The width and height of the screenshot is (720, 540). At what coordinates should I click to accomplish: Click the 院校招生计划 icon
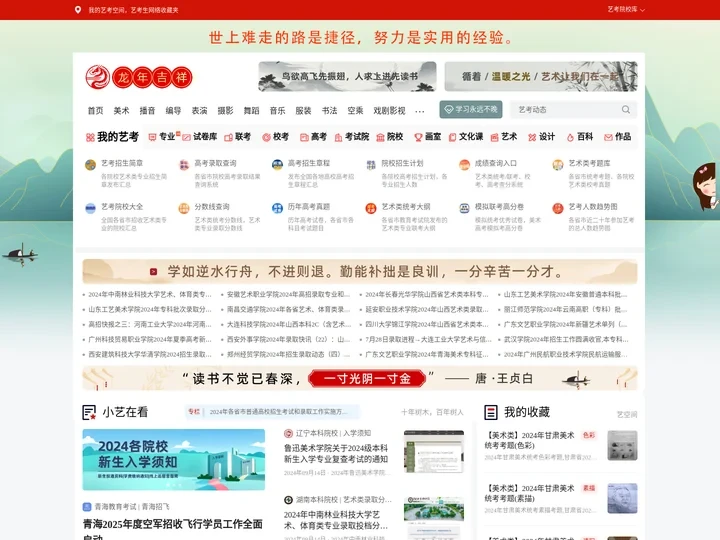click(x=371, y=165)
